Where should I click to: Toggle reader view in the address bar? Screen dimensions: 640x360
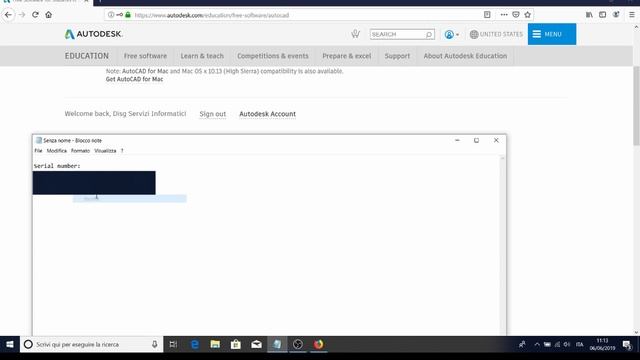point(487,15)
